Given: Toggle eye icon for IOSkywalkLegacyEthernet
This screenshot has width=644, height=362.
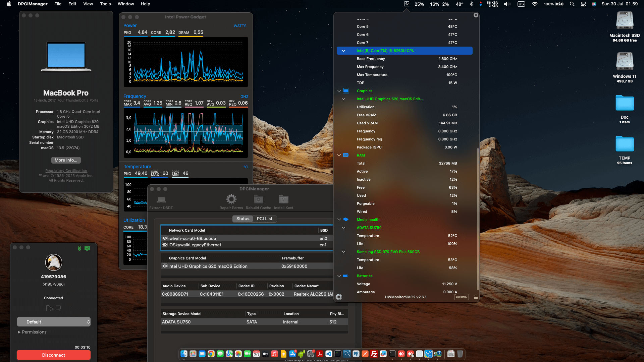Looking at the screenshot, I should click(165, 245).
